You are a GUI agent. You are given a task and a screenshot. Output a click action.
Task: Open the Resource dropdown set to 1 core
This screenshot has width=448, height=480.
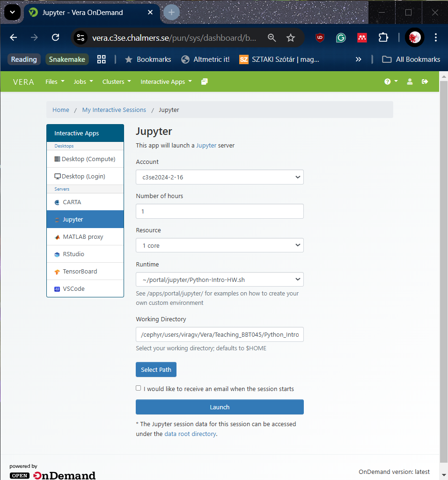pos(220,245)
